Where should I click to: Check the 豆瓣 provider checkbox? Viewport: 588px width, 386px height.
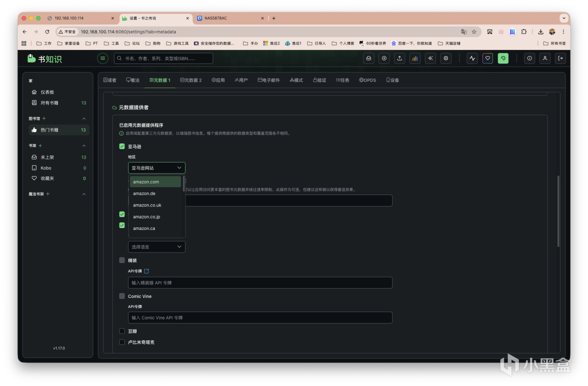[x=122, y=331]
